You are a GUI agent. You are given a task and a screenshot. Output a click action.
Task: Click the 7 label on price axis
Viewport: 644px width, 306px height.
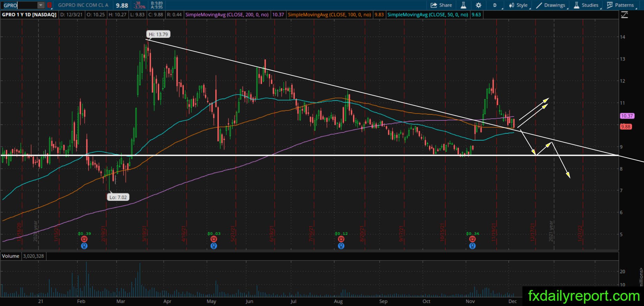point(621,190)
